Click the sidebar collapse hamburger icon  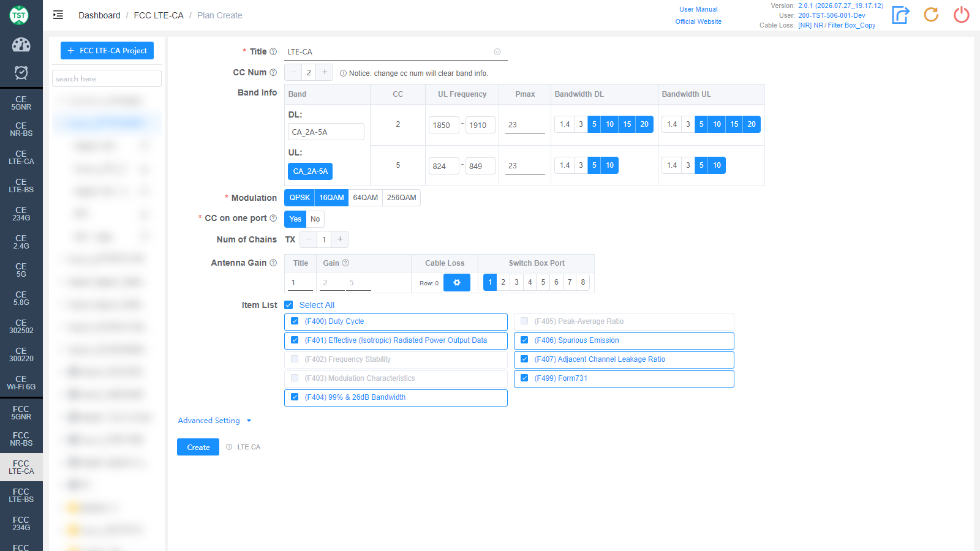[x=58, y=15]
